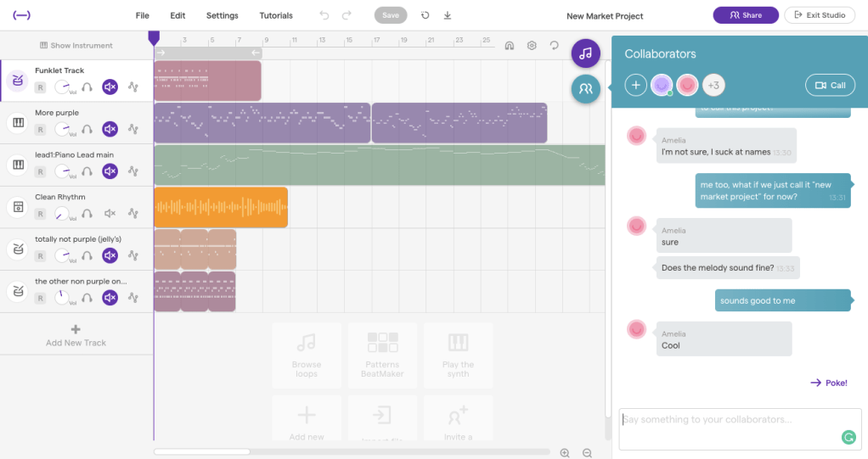Adjust the totally not purple volume knob
Screen dimensions: 868x459
(x=62, y=255)
